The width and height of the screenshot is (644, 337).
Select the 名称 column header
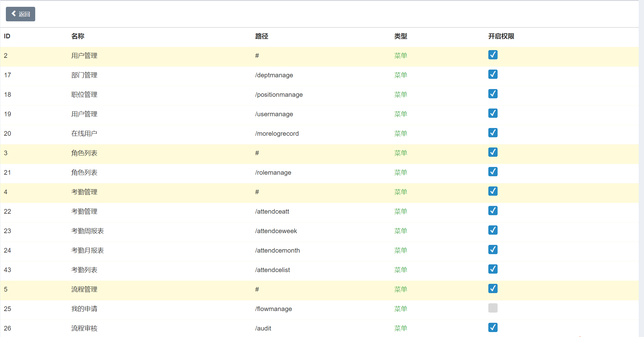point(78,36)
